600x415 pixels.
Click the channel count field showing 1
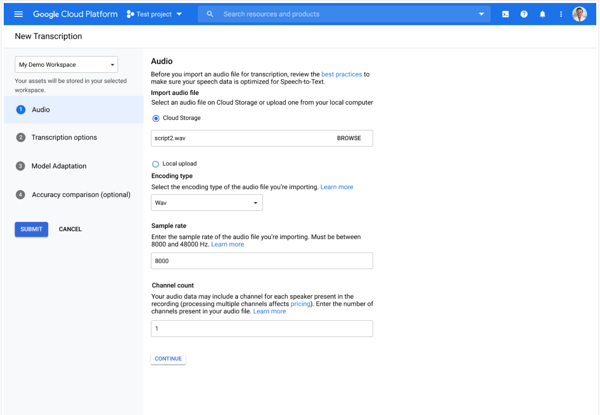click(262, 329)
